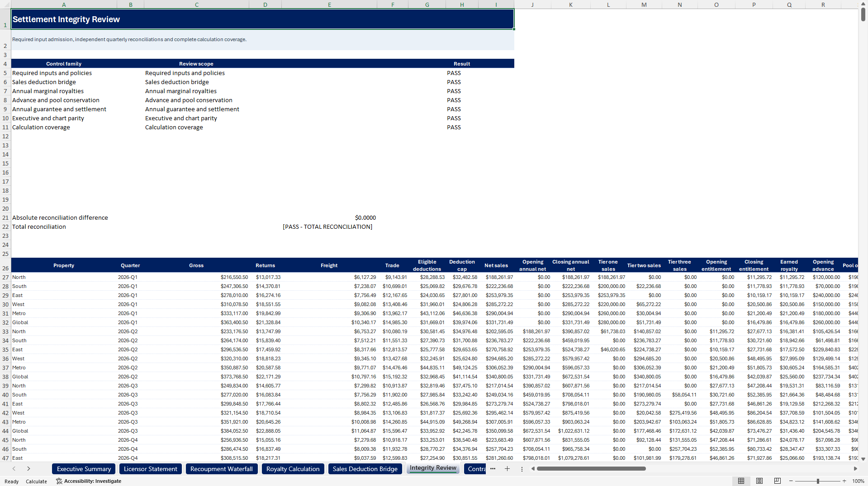Click the 100% zoom level
This screenshot has height=486, width=868.
(858, 481)
